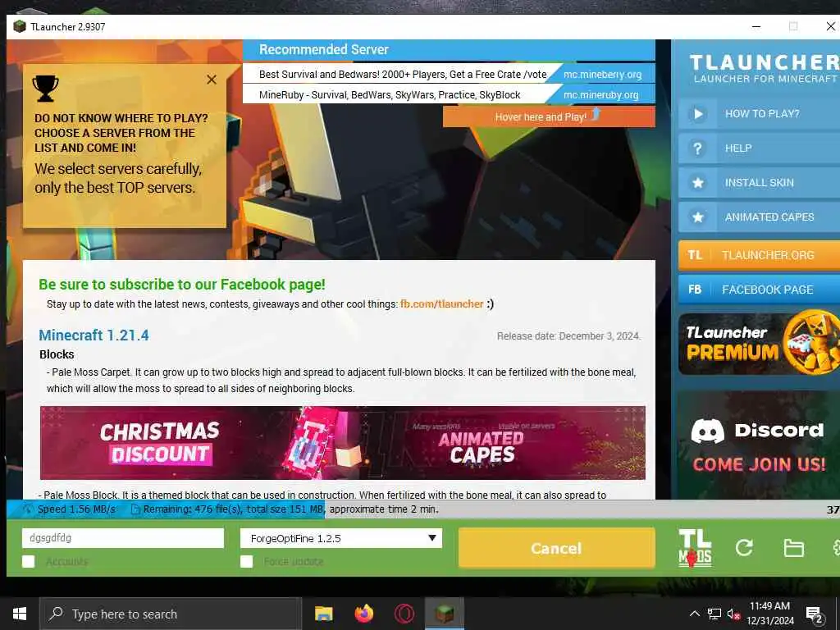Image resolution: width=840 pixels, height=630 pixels.
Task: Click the star icon beside Install Skin
Action: (698, 183)
